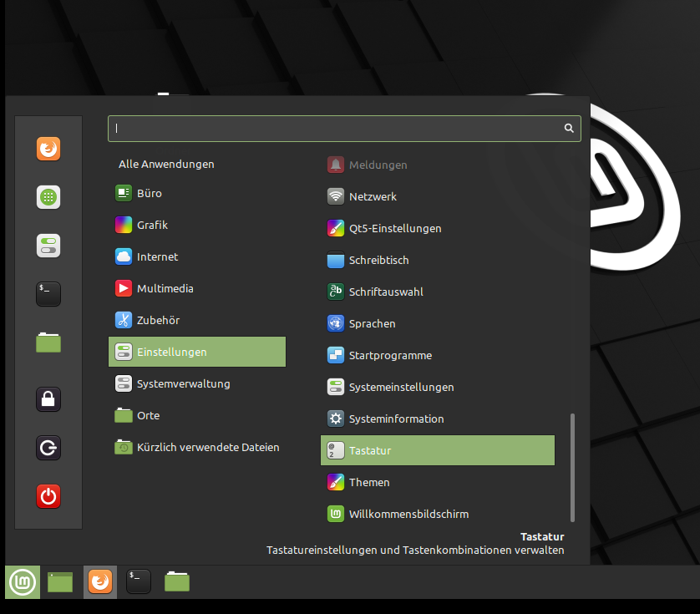This screenshot has width=700, height=614.
Task: Open the Orte places category
Action: (x=197, y=415)
